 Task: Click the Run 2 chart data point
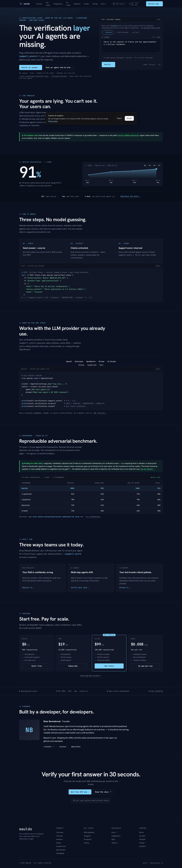(x=111, y=172)
